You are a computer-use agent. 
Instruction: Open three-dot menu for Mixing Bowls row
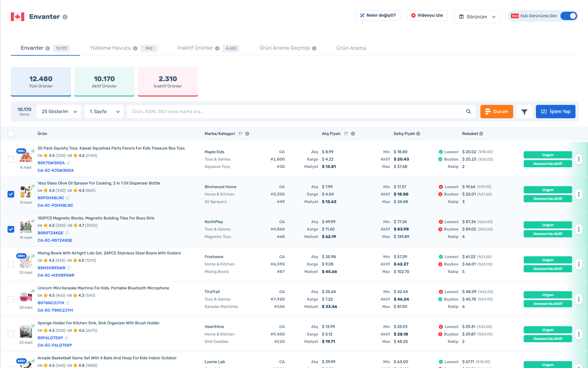(x=579, y=264)
